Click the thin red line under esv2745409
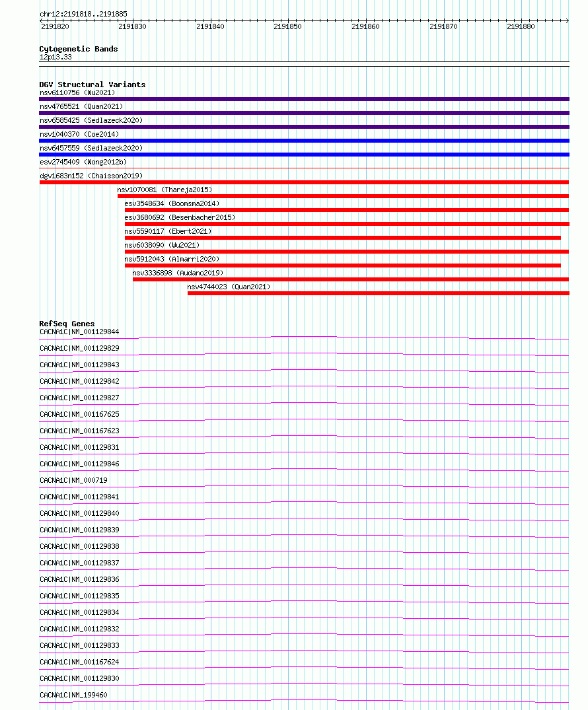 pyautogui.click(x=305, y=168)
